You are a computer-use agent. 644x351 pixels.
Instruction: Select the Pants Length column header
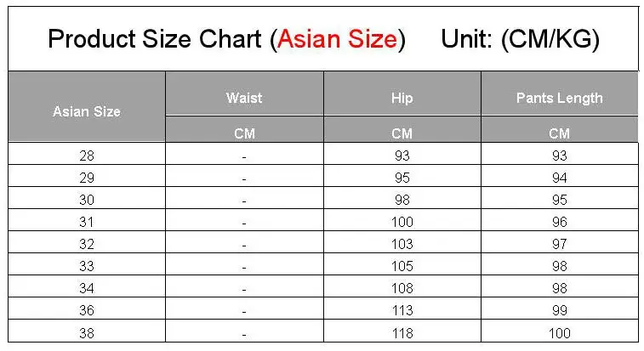pyautogui.click(x=560, y=98)
